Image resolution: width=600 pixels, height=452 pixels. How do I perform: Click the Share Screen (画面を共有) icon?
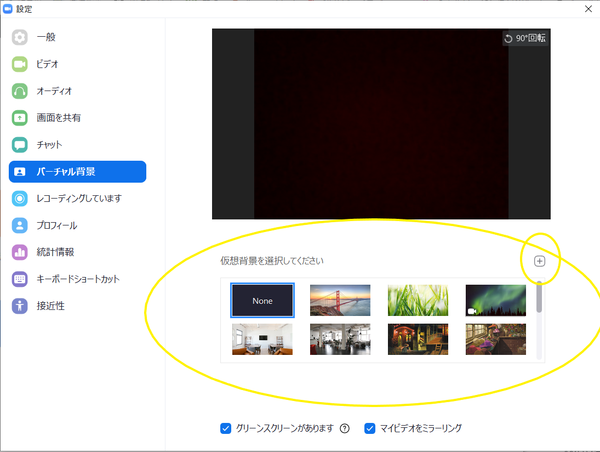point(20,118)
